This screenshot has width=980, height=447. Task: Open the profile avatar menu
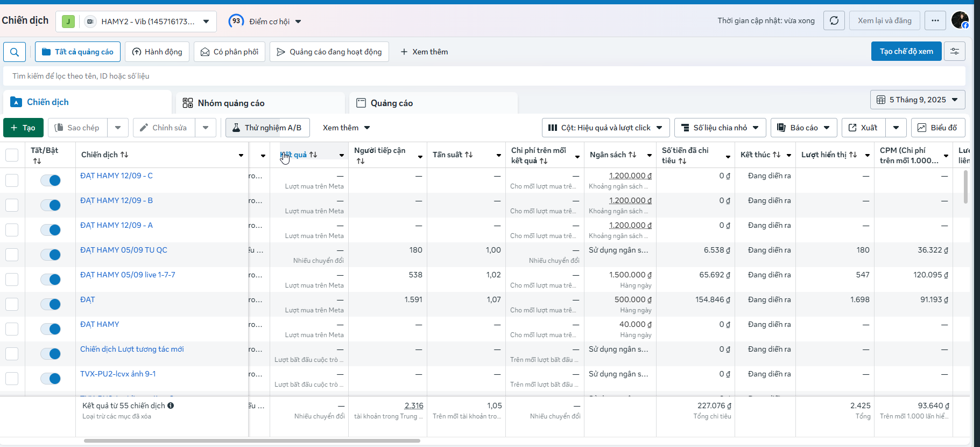pos(960,20)
